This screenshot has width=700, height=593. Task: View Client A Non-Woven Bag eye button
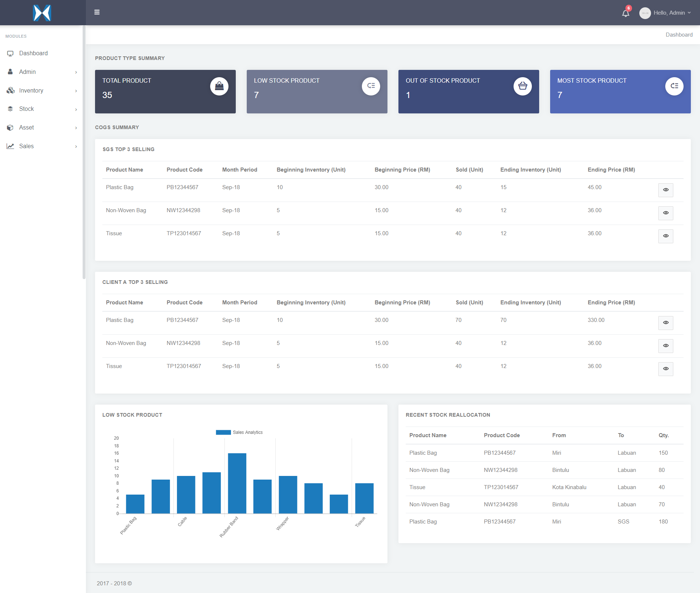(666, 346)
